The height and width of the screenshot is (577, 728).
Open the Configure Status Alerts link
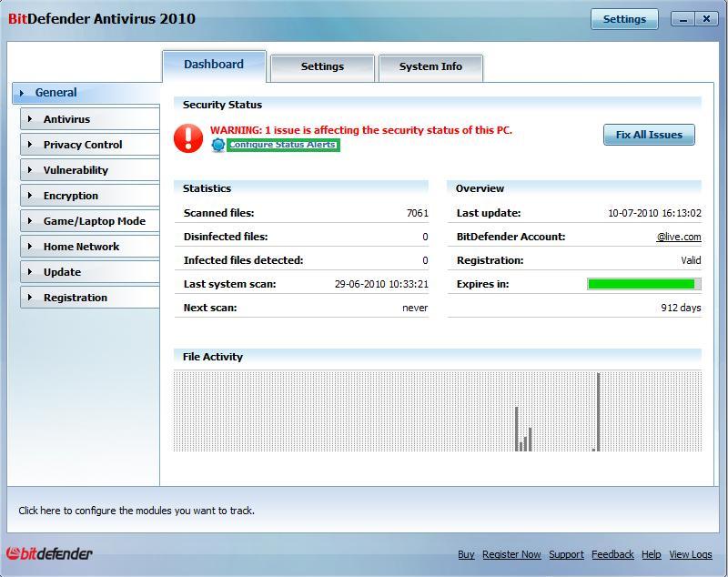coord(283,145)
